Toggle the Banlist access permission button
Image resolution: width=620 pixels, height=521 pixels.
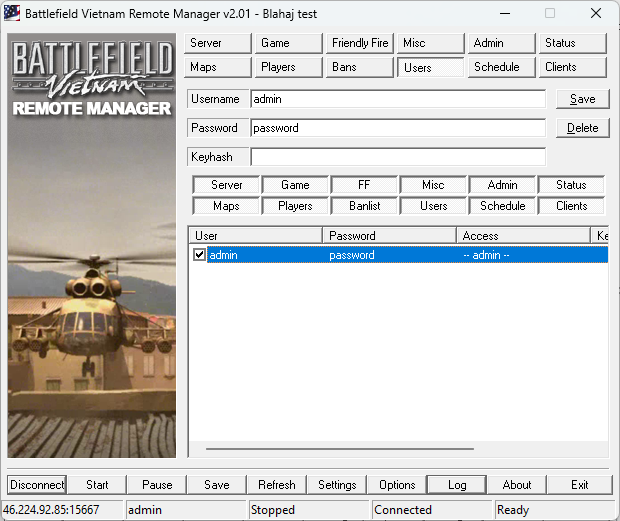(364, 206)
